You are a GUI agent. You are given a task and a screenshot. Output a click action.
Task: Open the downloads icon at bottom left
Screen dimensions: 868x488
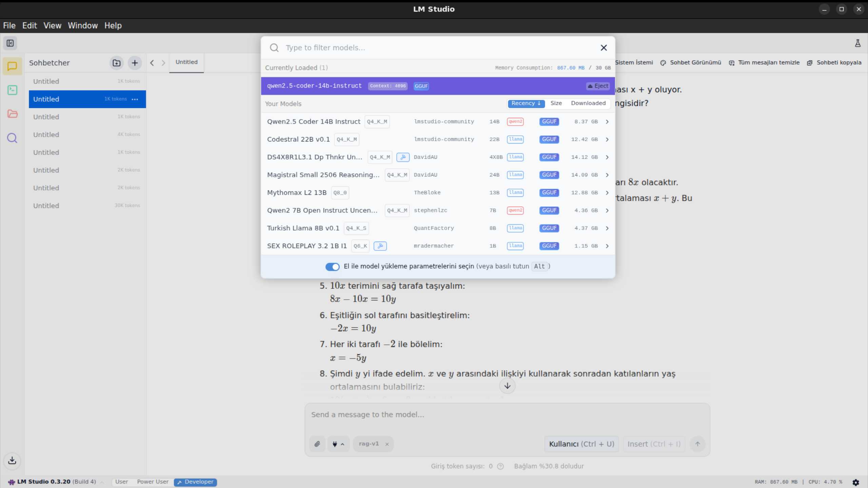(12, 461)
